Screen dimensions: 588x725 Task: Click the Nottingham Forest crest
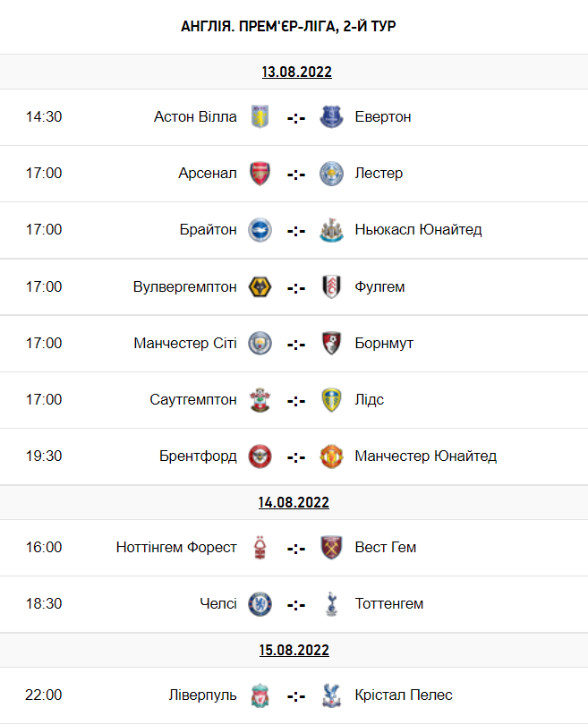260,548
